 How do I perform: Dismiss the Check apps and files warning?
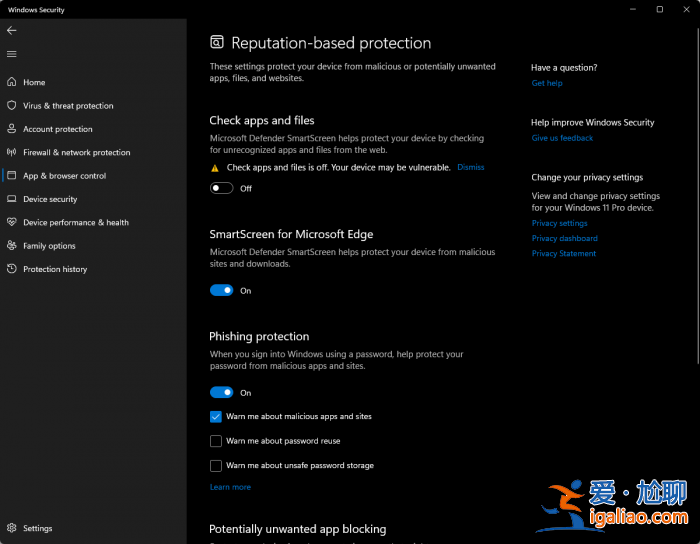(x=470, y=167)
